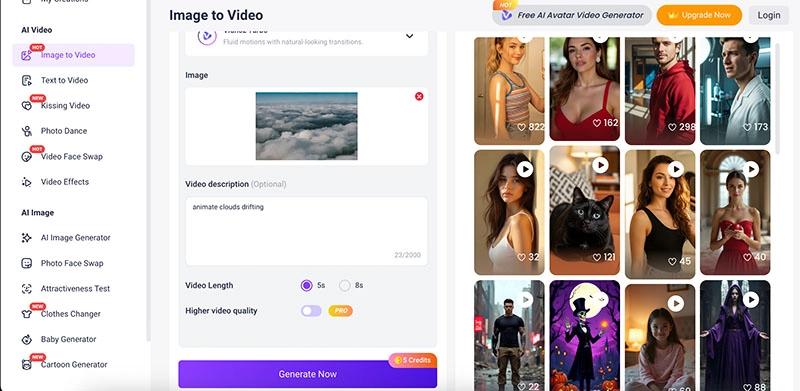Viewport: 800px width, 391px height.
Task: Toggle Higher video quality switch
Action: point(311,311)
